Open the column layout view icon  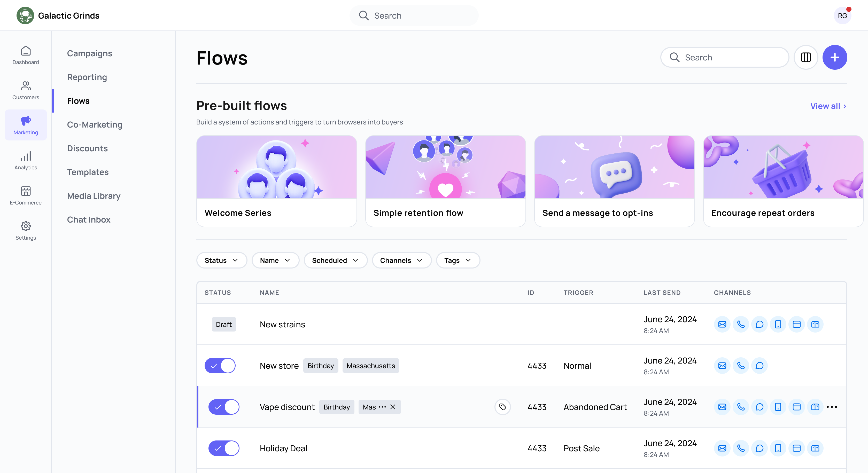click(806, 57)
